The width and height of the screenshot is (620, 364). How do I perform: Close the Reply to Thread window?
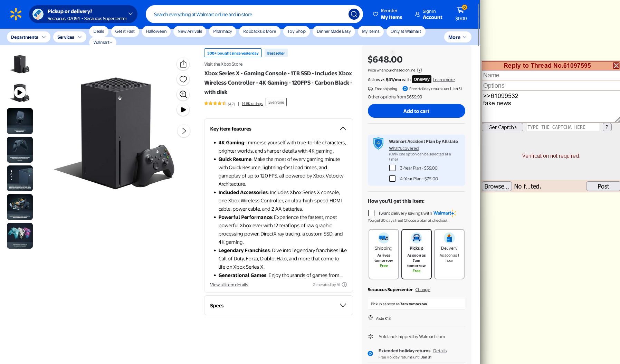pos(616,66)
